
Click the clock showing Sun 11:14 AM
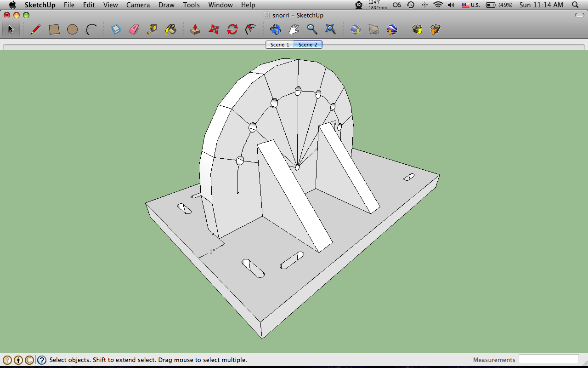point(541,5)
